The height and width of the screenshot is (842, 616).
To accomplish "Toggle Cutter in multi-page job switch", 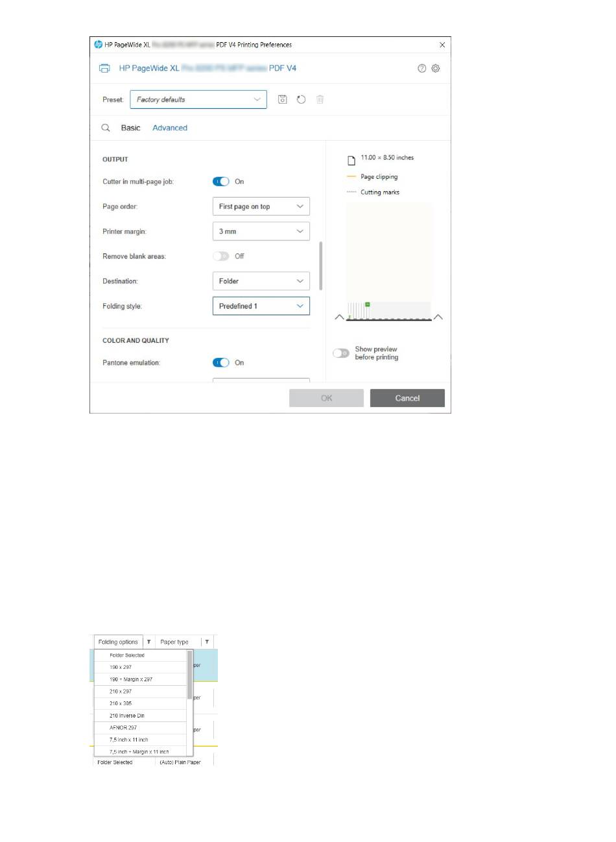I will [x=221, y=181].
